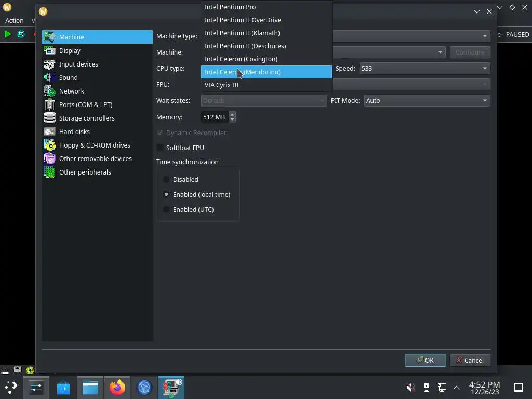Select Enabled (local time) radio button
The width and height of the screenshot is (532, 399).
(166, 194)
